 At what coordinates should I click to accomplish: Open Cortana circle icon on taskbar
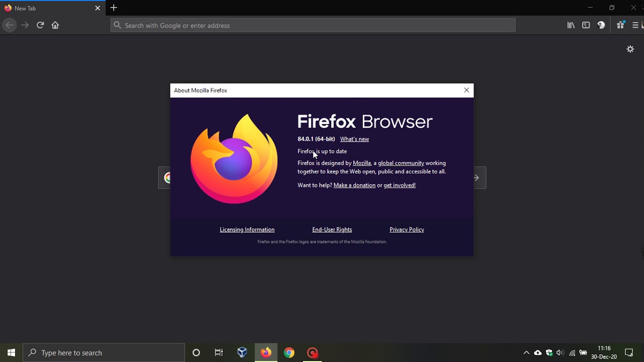pyautogui.click(x=196, y=352)
